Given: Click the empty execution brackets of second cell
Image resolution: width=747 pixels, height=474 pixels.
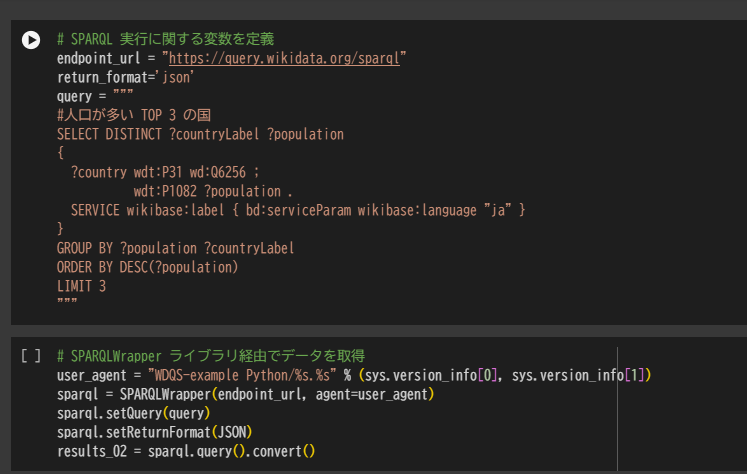Looking at the screenshot, I should point(31,356).
